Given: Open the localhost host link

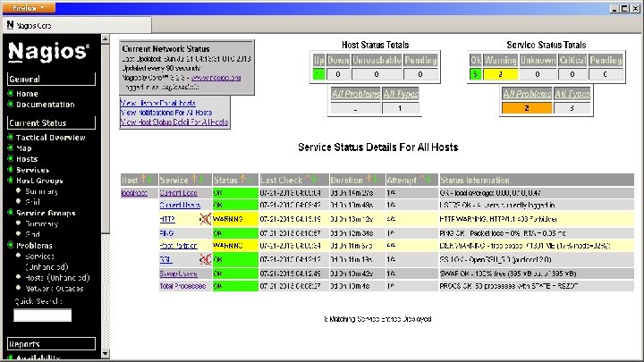Looking at the screenshot, I should coord(134,193).
